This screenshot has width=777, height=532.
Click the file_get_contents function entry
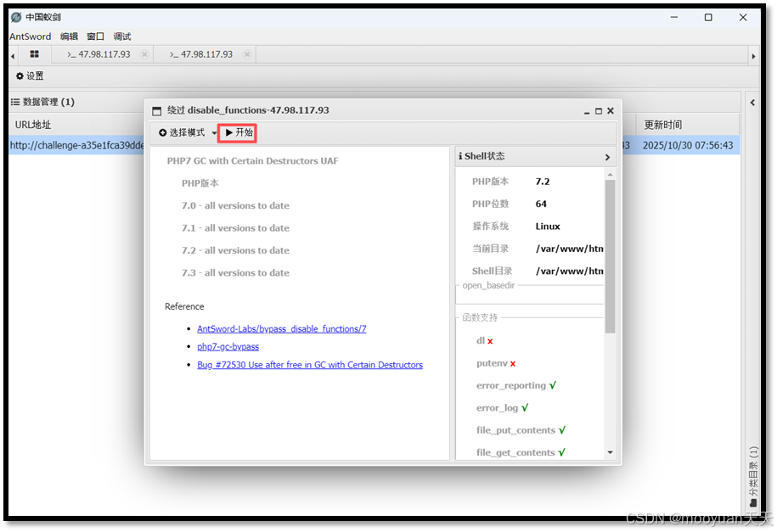pos(521,453)
